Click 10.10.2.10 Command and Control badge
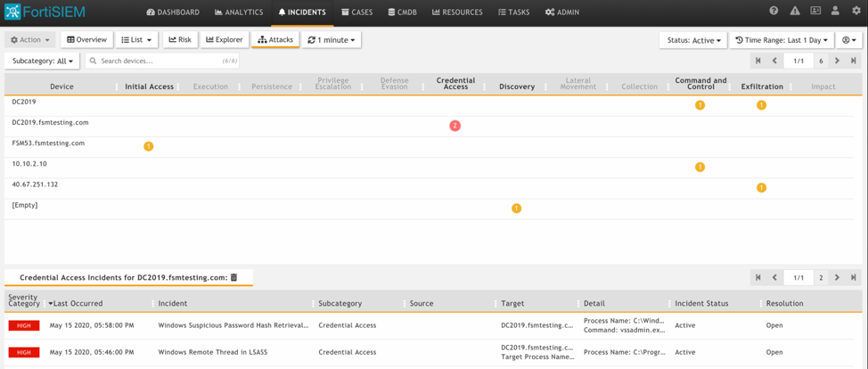The height and width of the screenshot is (369, 868). pos(700,167)
